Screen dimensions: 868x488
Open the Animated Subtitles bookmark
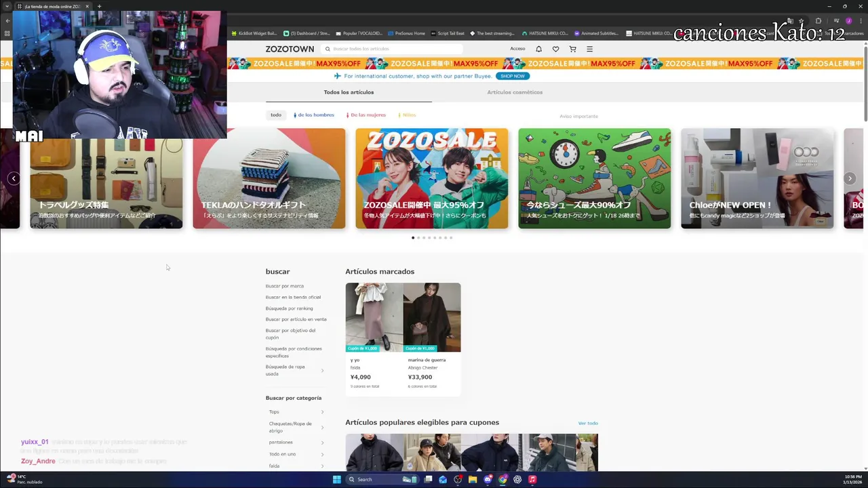[596, 33]
